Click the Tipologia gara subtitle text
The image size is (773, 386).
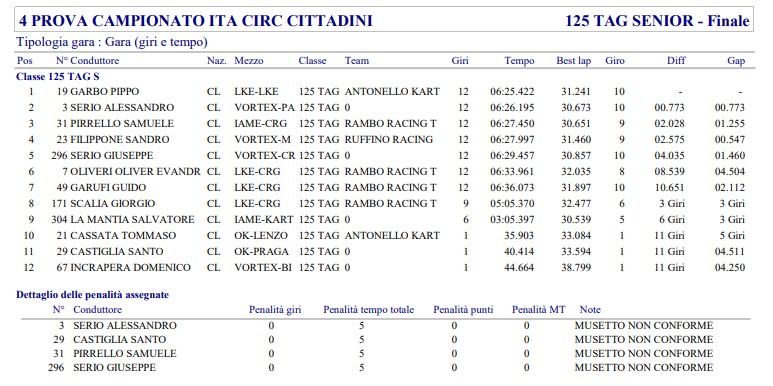112,42
